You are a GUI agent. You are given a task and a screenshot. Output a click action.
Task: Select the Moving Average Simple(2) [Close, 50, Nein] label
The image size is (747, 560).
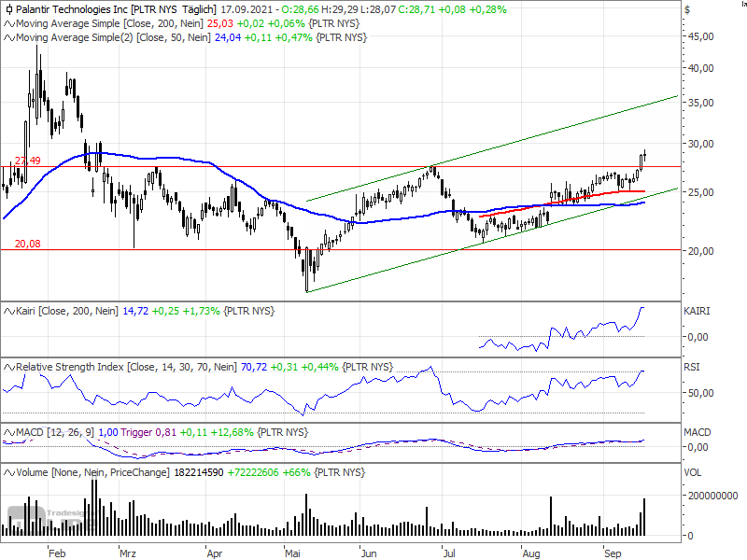click(113, 37)
